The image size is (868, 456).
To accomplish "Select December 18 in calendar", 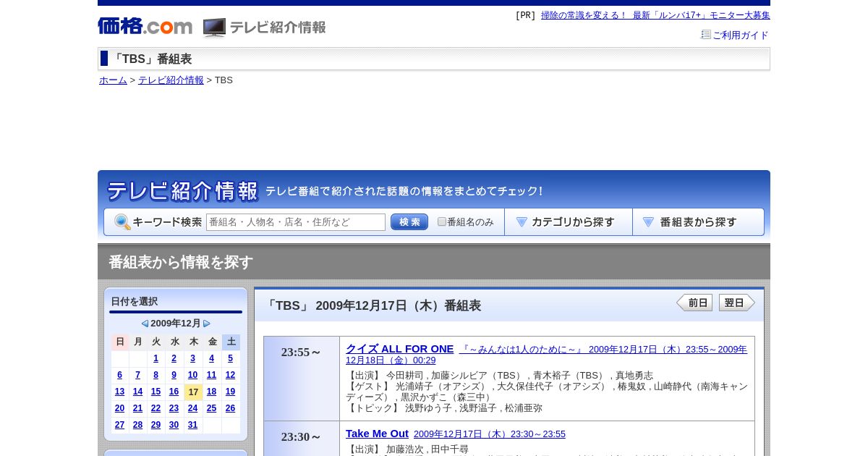I will (211, 392).
